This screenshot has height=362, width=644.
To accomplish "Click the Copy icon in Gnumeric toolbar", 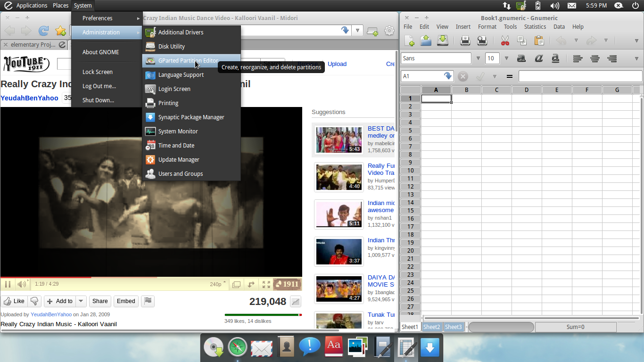I will 522,41.
